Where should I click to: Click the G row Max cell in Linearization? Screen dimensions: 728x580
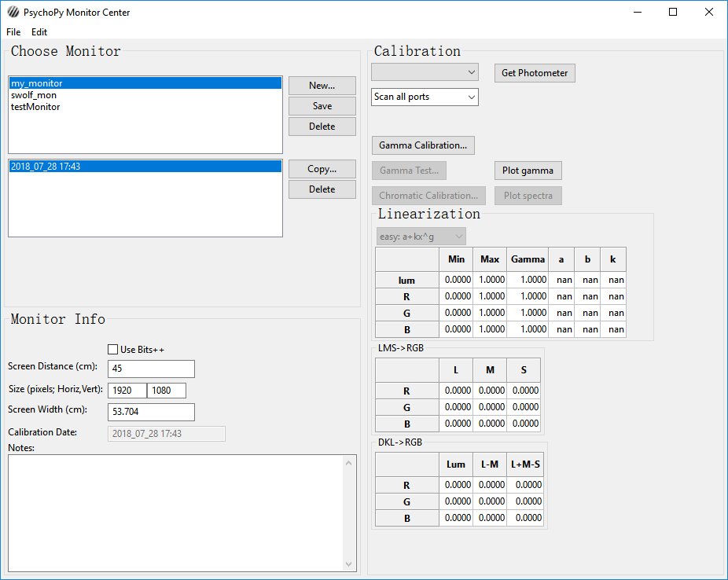tap(490, 313)
